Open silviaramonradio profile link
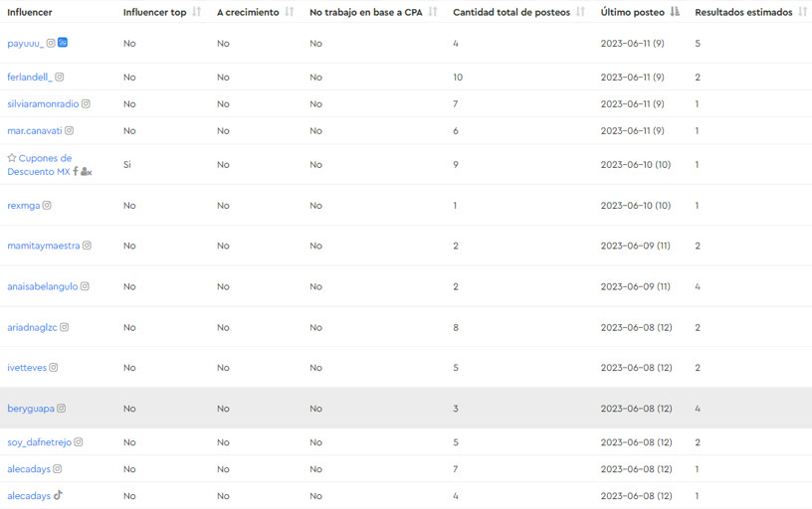The width and height of the screenshot is (812, 509). pyautogui.click(x=43, y=104)
